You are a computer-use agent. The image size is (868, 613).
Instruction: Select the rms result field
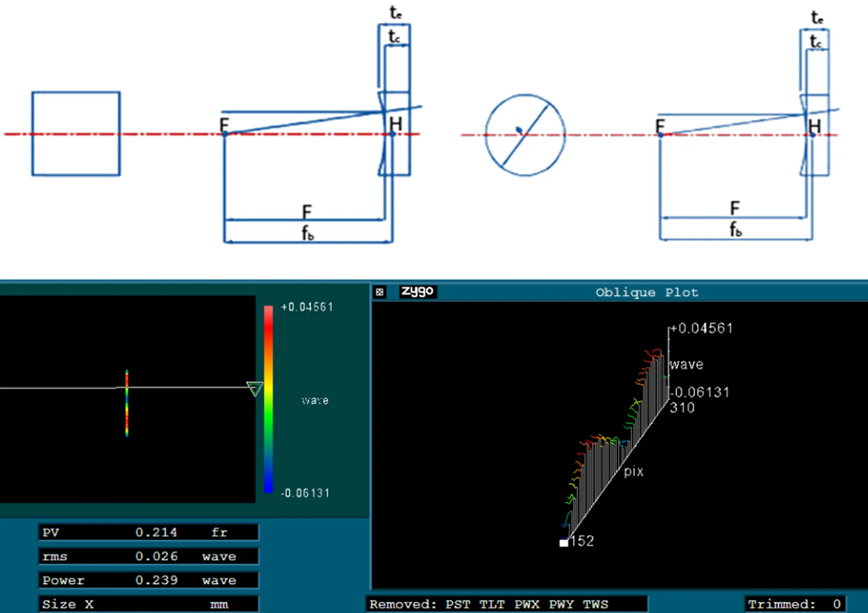[x=149, y=556]
